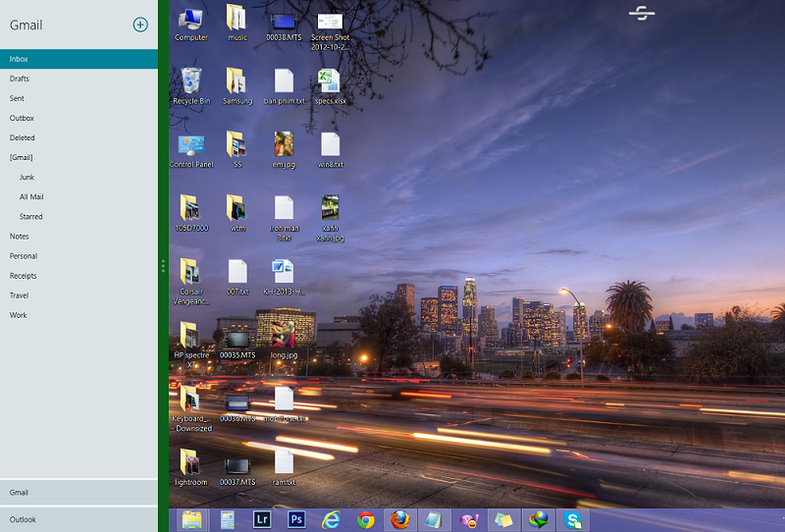Select the 00037.MTS video file
This screenshot has width=785, height=532.
pos(237,472)
